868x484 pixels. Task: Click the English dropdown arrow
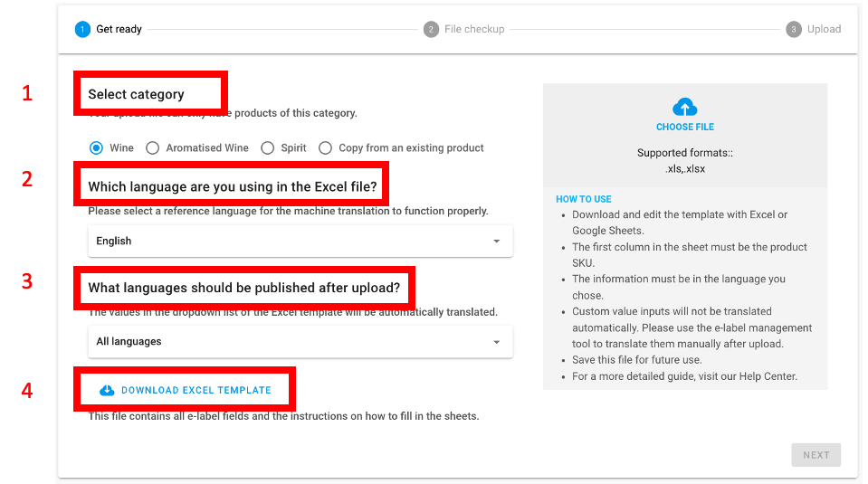click(496, 242)
